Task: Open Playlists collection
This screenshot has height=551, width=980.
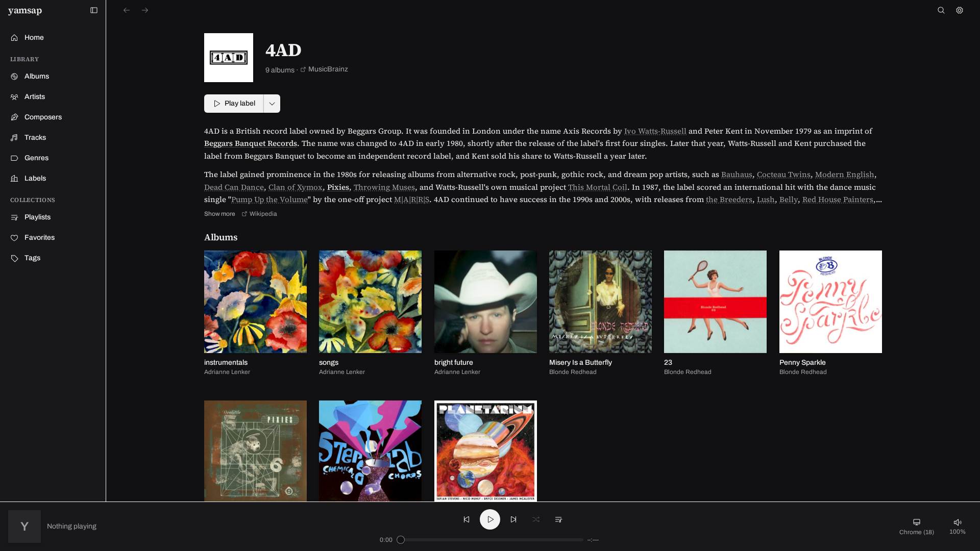Action: coord(53,217)
